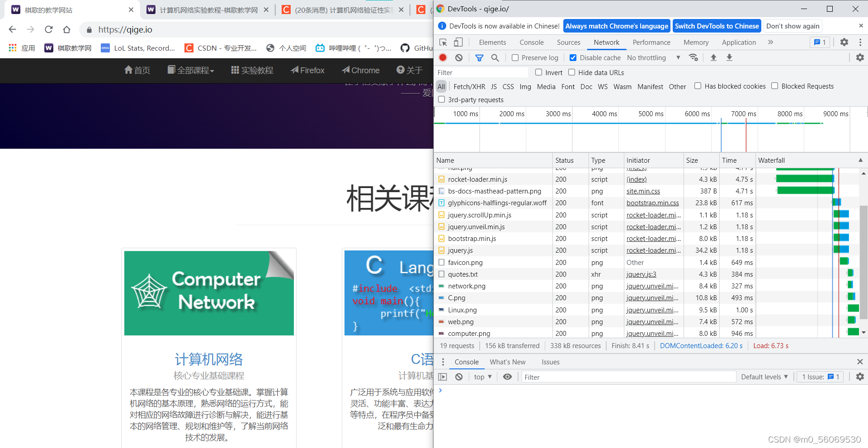Check the Hide data URLs option
This screenshot has height=448, width=868.
pos(572,72)
